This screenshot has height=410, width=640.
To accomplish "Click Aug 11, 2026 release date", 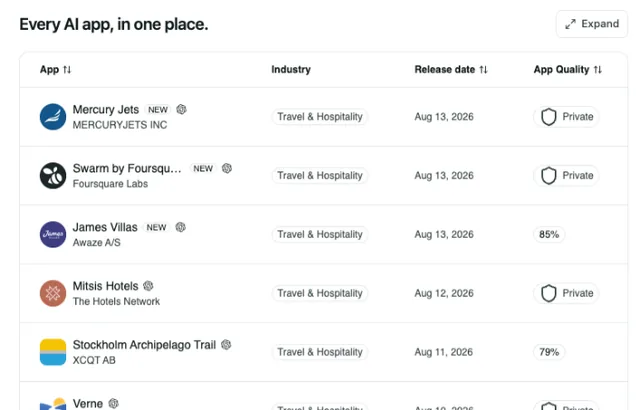I will pyautogui.click(x=444, y=352).
